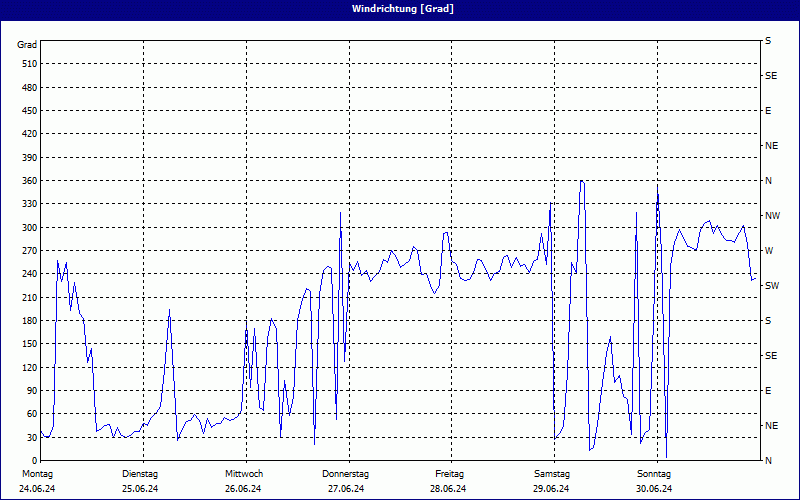Click the 24.06.24 date label
This screenshot has height=500, width=800.
point(37,488)
